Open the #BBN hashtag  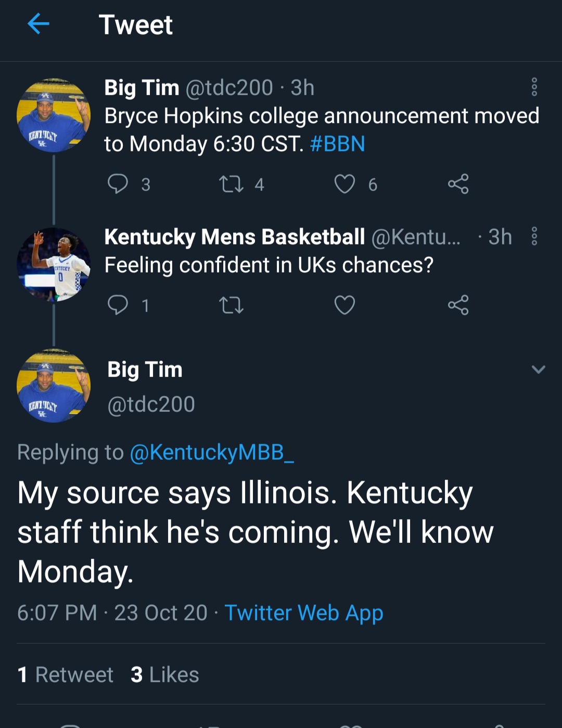tap(337, 144)
